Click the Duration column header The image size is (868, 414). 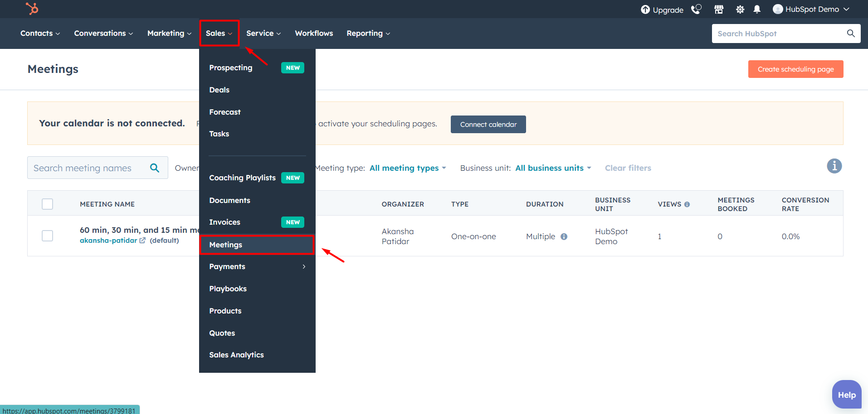coord(545,204)
